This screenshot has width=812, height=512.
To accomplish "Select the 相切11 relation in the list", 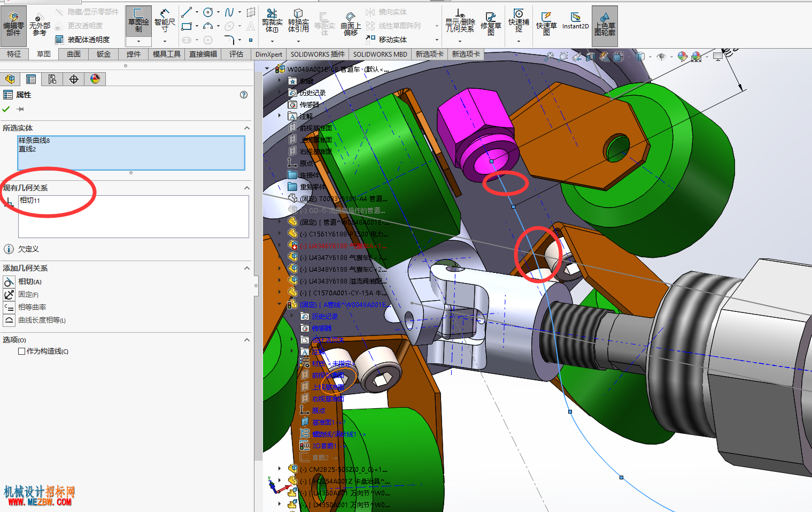I will pos(30,200).
